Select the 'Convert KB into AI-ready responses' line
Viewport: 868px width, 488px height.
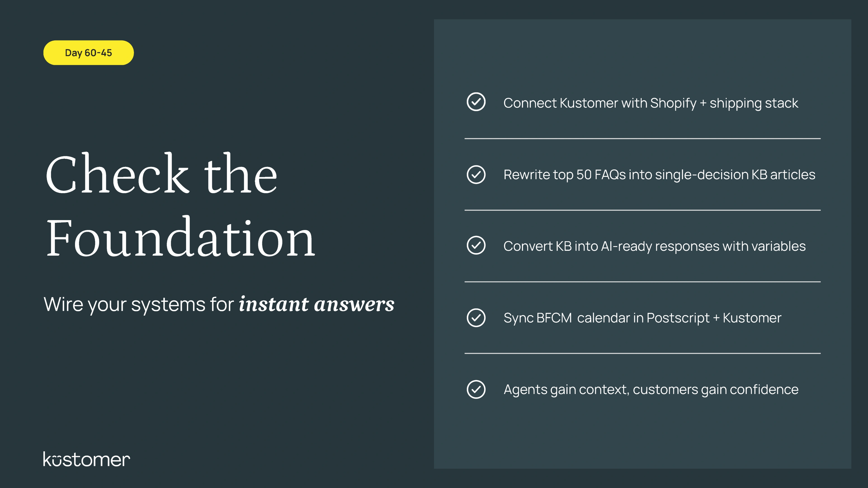click(654, 246)
